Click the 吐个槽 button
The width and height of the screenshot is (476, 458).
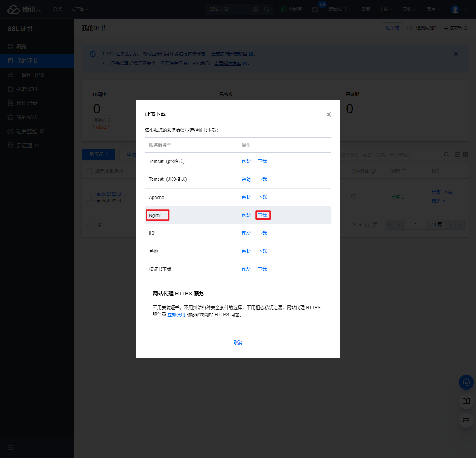(x=392, y=28)
